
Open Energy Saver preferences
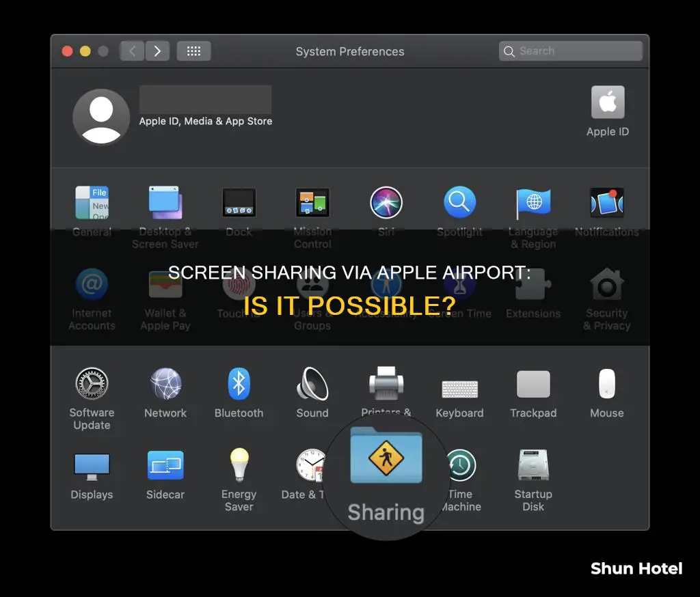click(x=239, y=465)
